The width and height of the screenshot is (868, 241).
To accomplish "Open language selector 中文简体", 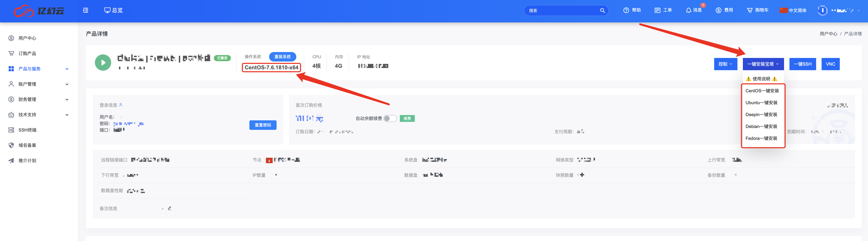I will [793, 10].
